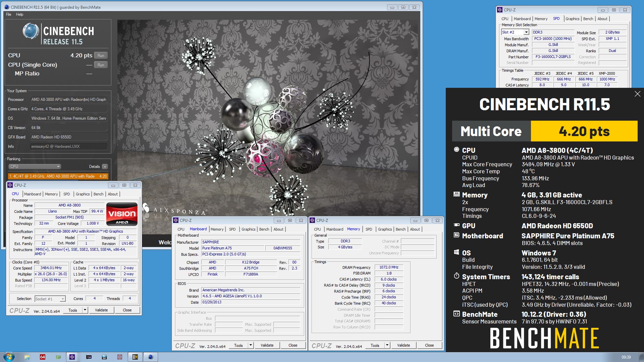Click the Processor field in Your System
This screenshot has height=362, width=644.
(69, 100)
